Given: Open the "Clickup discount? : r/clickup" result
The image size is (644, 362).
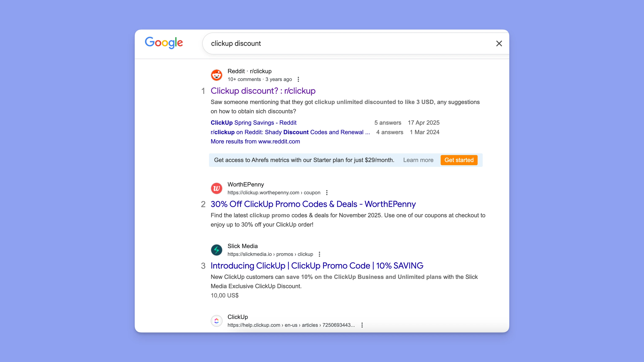Looking at the screenshot, I should pos(263,91).
